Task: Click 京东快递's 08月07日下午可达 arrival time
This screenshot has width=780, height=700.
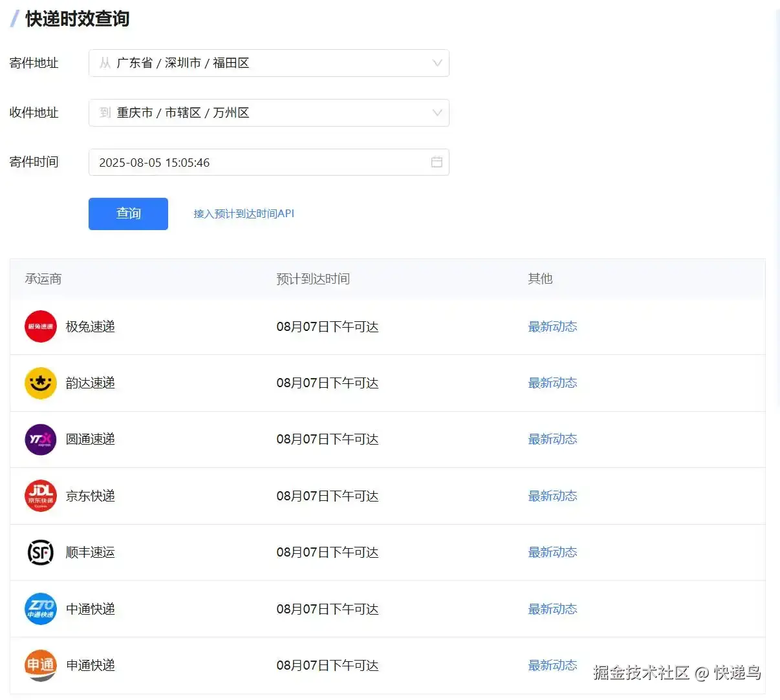Action: pyautogui.click(x=327, y=496)
